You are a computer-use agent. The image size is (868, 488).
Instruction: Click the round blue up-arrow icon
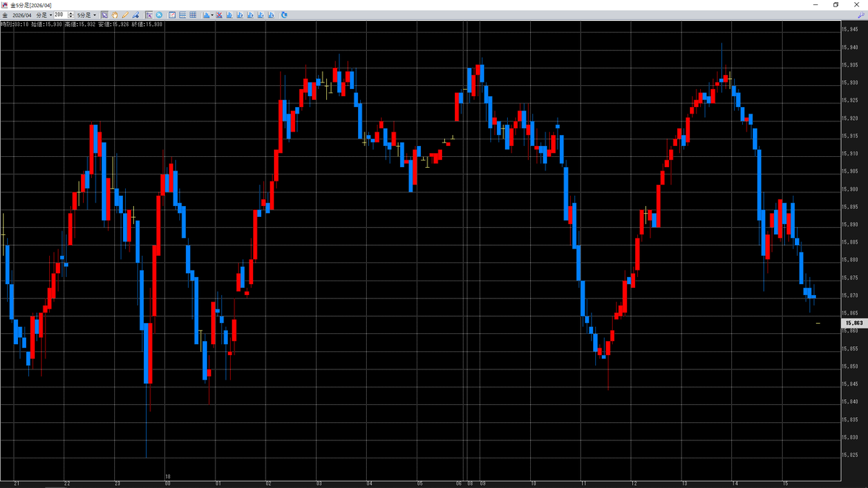(x=159, y=14)
